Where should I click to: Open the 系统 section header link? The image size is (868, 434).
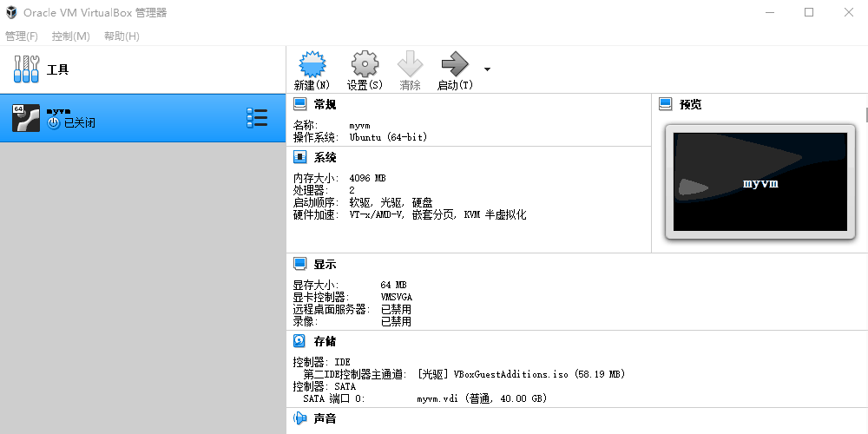pyautogui.click(x=325, y=157)
